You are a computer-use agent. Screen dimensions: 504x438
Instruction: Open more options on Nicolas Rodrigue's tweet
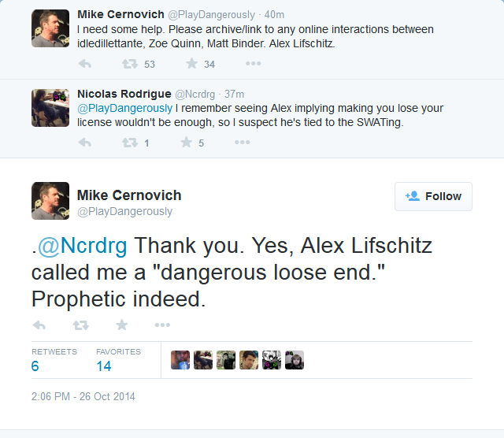pos(242,142)
